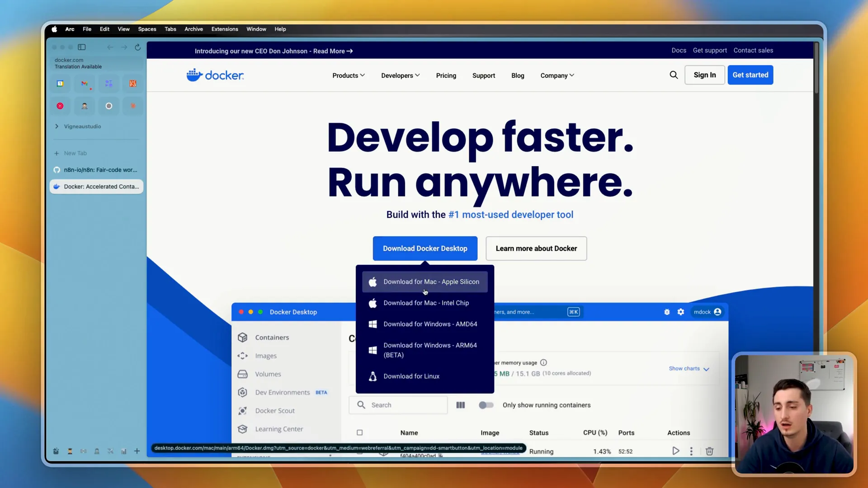Click Learn more about Docker button
The image size is (868, 488).
point(536,249)
